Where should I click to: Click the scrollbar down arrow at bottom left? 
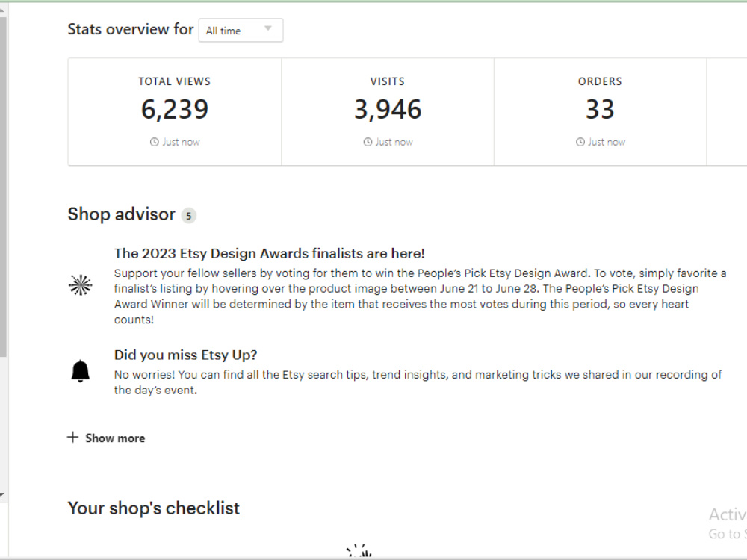[2, 495]
